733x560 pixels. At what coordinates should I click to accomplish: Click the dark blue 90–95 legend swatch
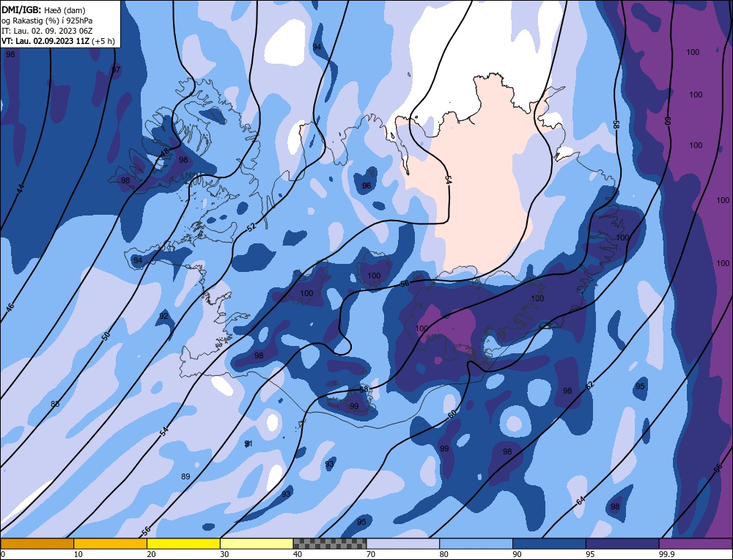(x=549, y=543)
